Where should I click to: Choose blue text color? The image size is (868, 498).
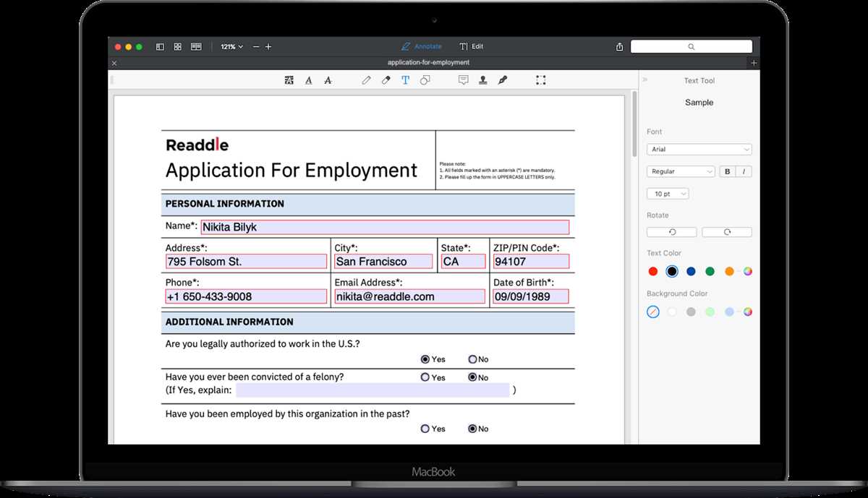click(691, 271)
